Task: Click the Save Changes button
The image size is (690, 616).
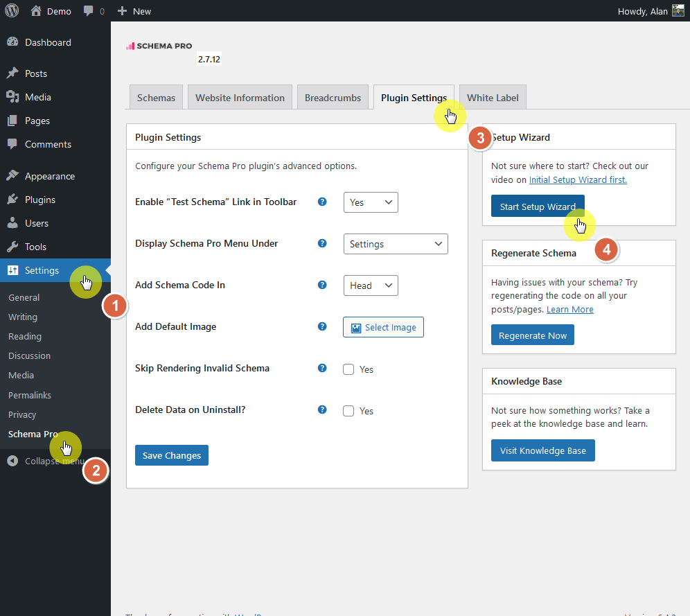Action: click(172, 455)
